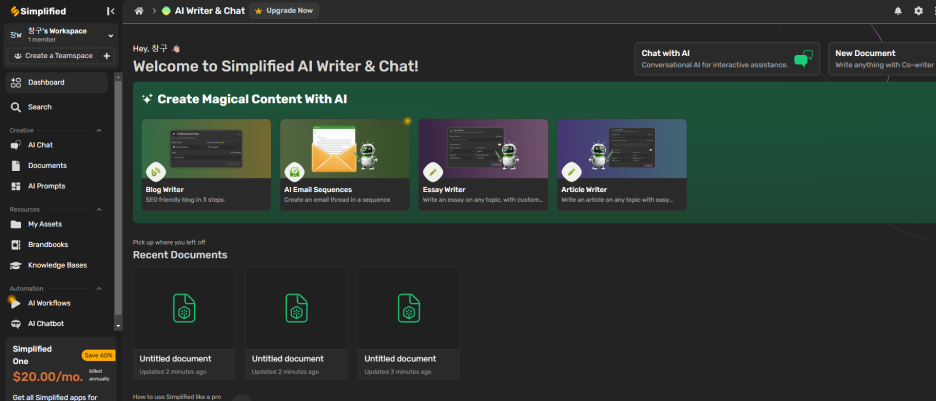Open Search from sidebar menu
The width and height of the screenshot is (936, 401).
[57, 107]
